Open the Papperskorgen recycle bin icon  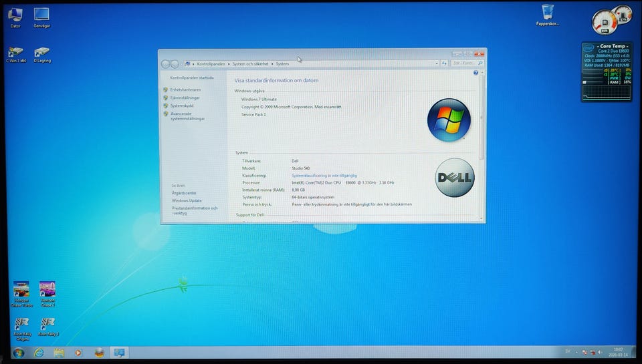tap(547, 13)
